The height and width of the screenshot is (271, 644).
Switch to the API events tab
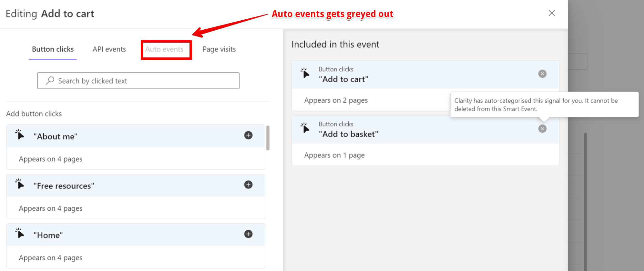(x=109, y=49)
